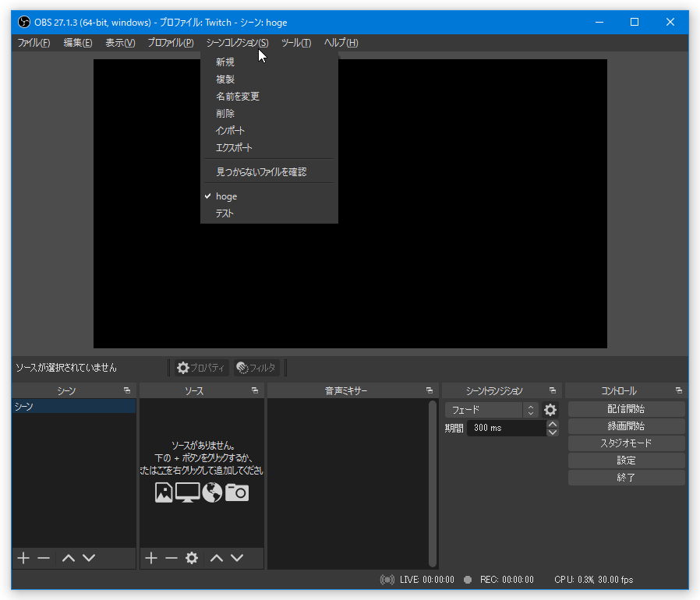Open the ファイル(F) menu
This screenshot has width=700, height=600.
click(34, 43)
